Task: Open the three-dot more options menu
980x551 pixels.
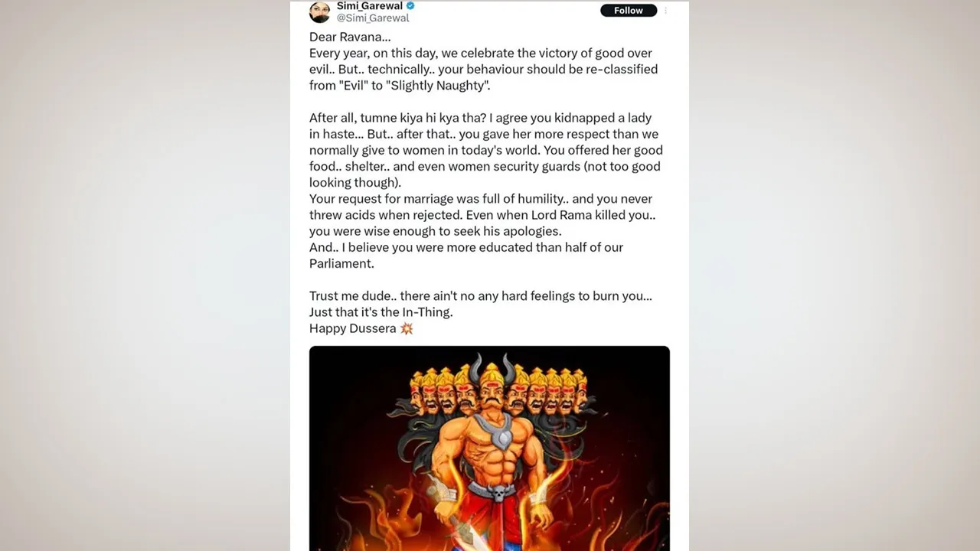Action: click(x=665, y=11)
